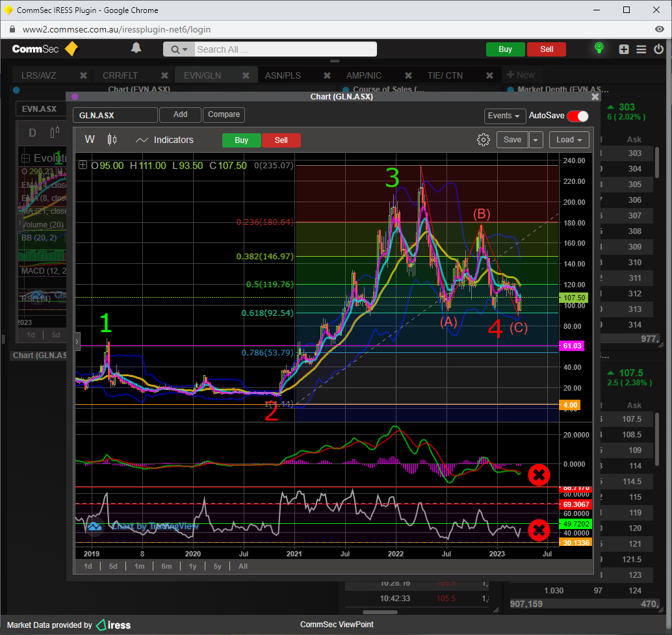Click the Compare button
This screenshot has height=635, width=672.
[x=224, y=115]
